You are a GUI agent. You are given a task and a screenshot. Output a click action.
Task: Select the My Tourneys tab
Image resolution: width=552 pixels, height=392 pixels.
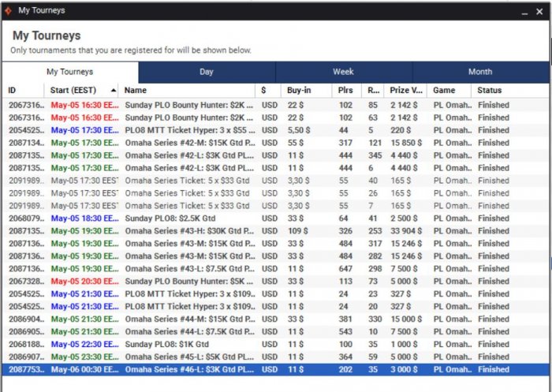click(69, 72)
